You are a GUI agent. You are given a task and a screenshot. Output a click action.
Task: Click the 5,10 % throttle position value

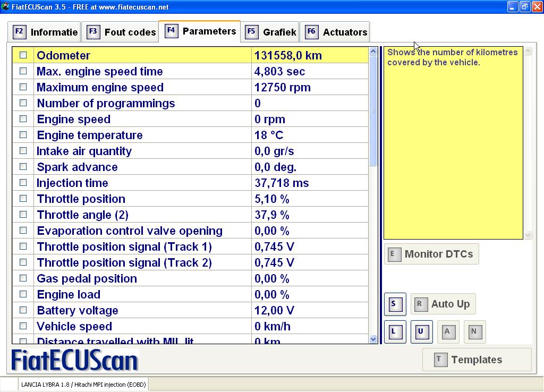(x=272, y=199)
